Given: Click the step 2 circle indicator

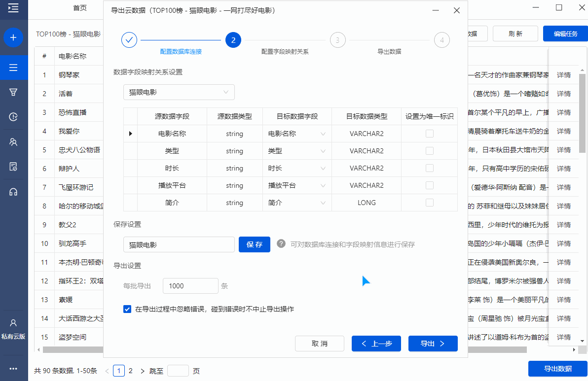Looking at the screenshot, I should point(233,40).
